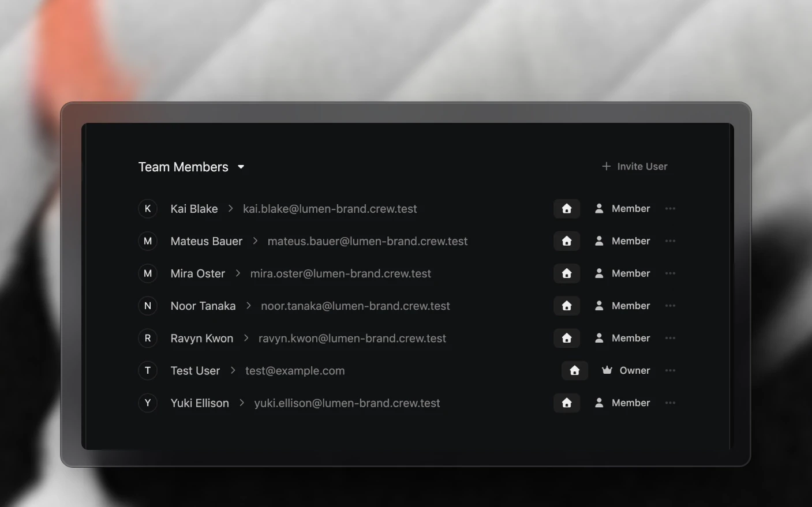Click the chevron next to Noor Tanaka
This screenshot has width=812, height=507.
pos(249,306)
